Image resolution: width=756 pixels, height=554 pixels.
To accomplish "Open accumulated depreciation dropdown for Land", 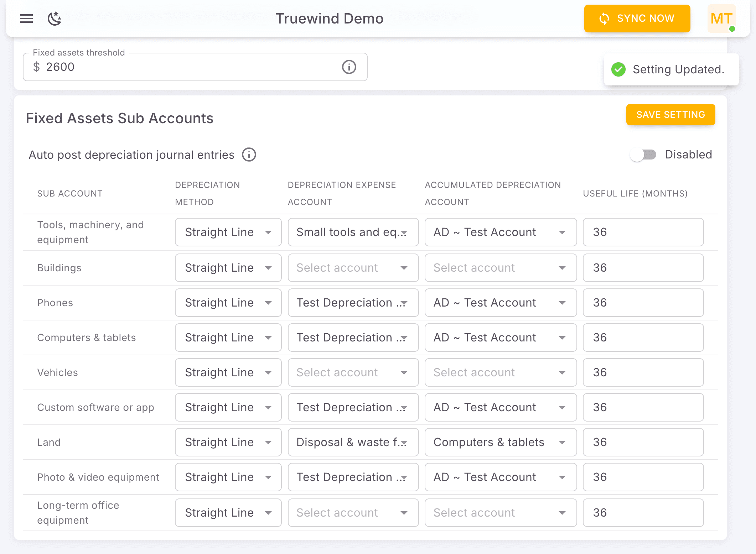I will coord(500,442).
